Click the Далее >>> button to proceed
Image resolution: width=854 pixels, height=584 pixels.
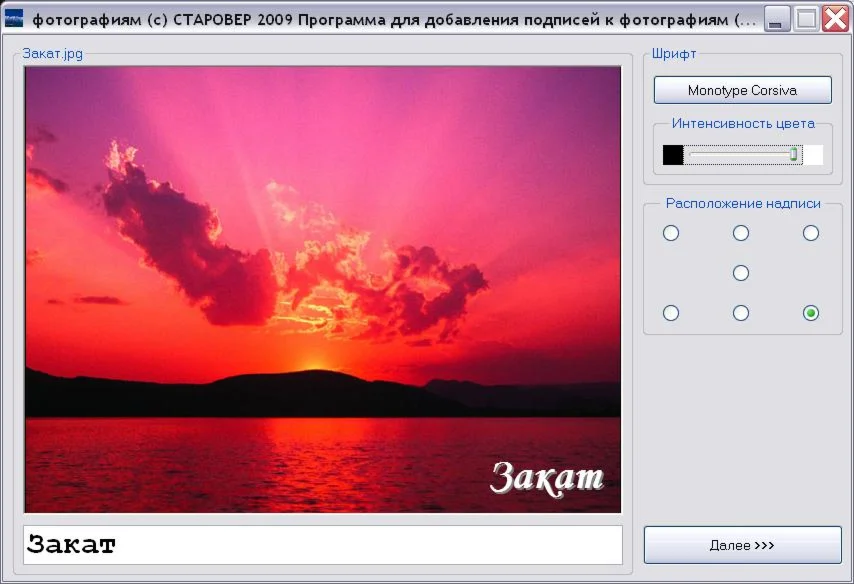pyautogui.click(x=742, y=545)
